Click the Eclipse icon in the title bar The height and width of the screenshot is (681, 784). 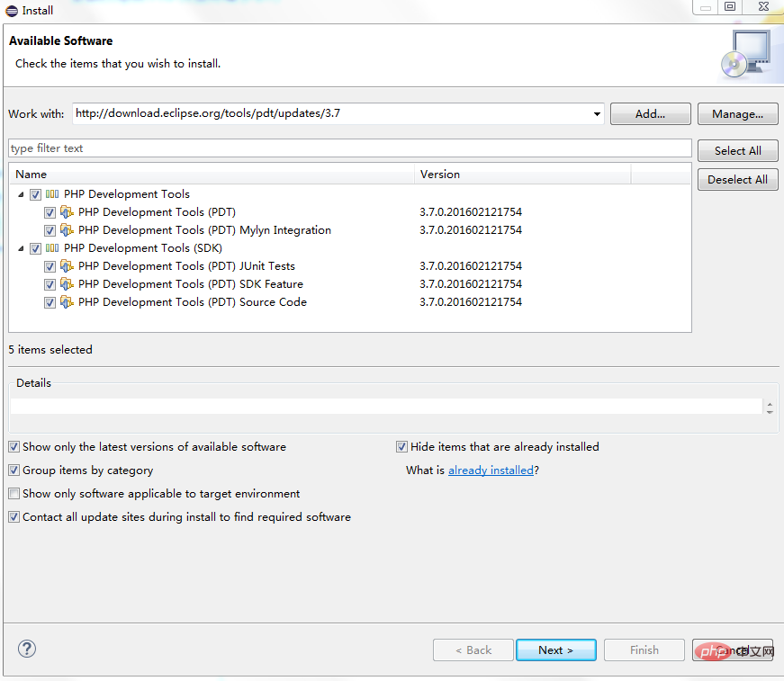coord(12,11)
